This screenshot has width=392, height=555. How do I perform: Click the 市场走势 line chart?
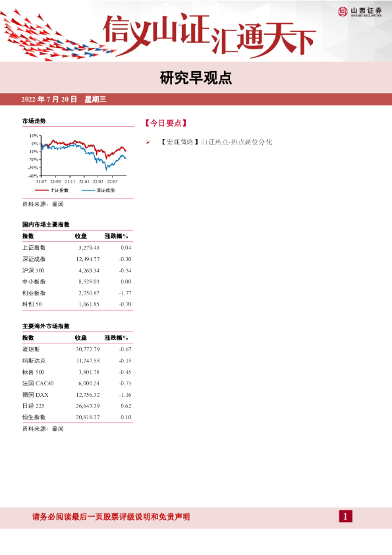click(x=78, y=159)
